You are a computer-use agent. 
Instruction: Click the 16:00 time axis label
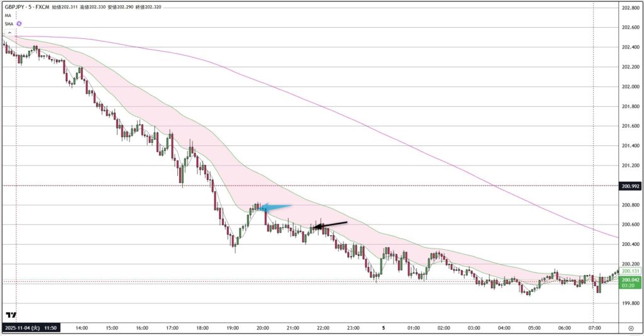[142, 328]
